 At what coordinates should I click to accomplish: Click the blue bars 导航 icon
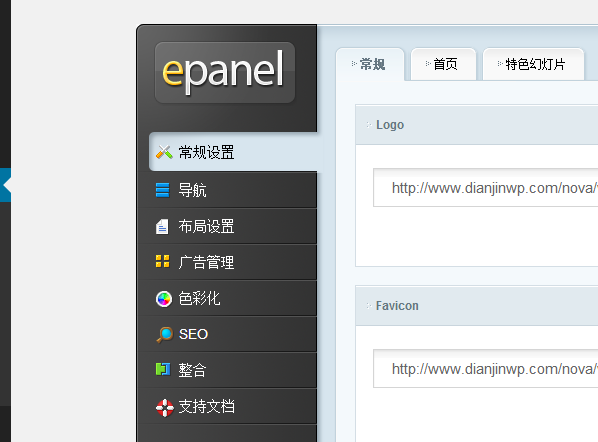pos(162,190)
